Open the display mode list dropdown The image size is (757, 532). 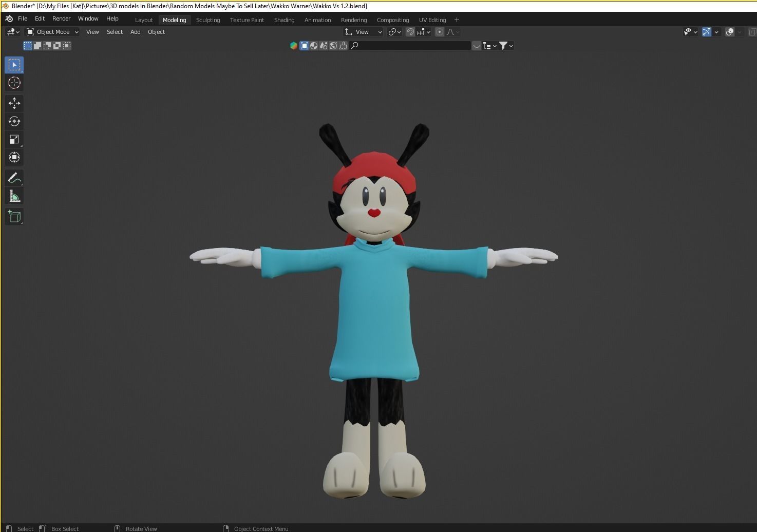[490, 46]
